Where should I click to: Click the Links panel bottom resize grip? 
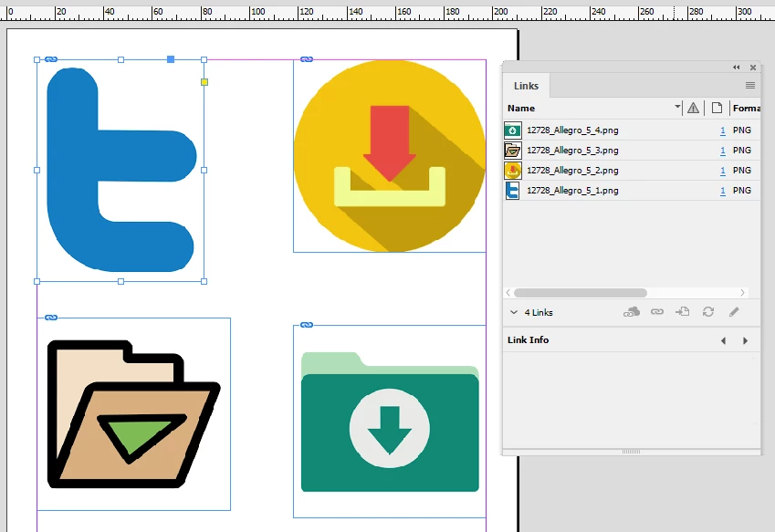coord(631,452)
